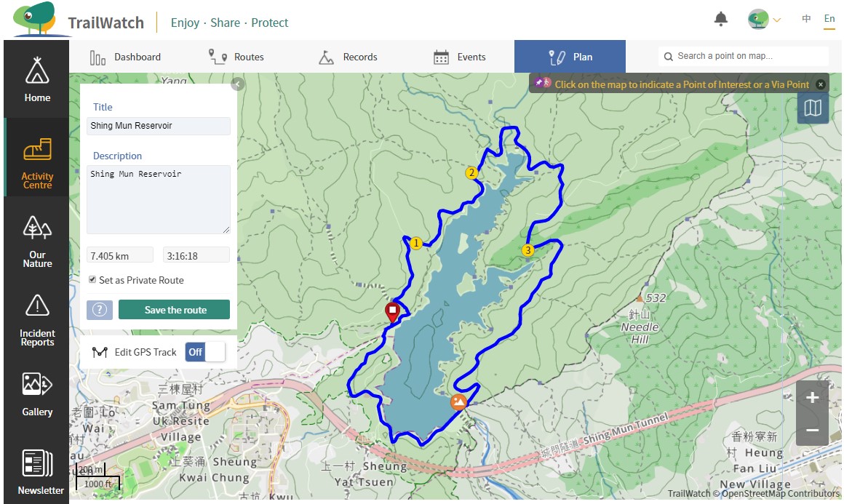Click the orange viewpoint marker on route
The height and width of the screenshot is (504, 844).
coord(458,401)
